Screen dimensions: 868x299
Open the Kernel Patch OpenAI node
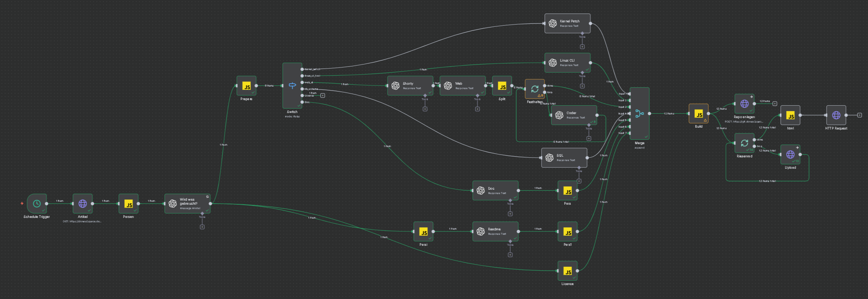tap(567, 23)
